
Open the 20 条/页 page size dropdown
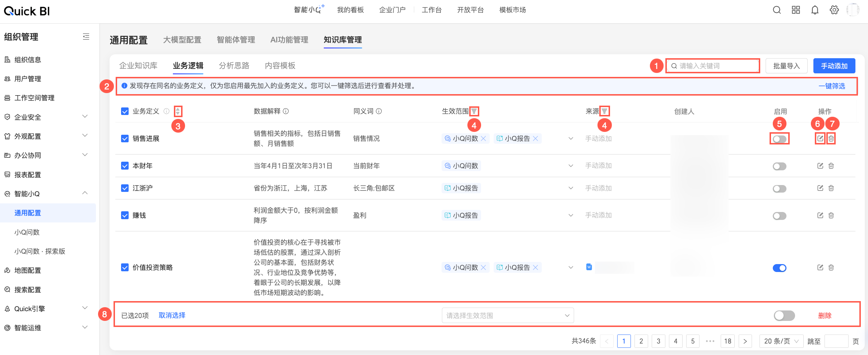pyautogui.click(x=781, y=341)
